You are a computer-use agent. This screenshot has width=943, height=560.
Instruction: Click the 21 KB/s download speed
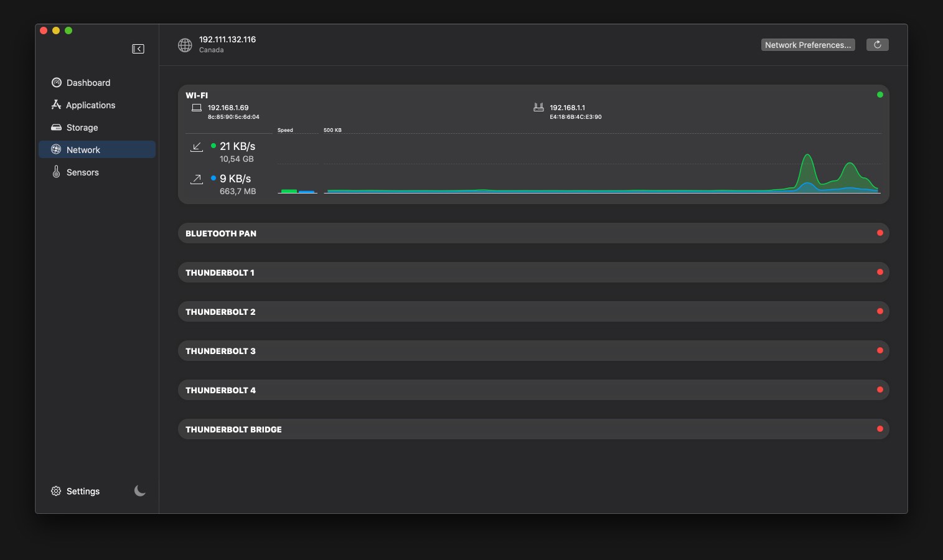(x=237, y=146)
